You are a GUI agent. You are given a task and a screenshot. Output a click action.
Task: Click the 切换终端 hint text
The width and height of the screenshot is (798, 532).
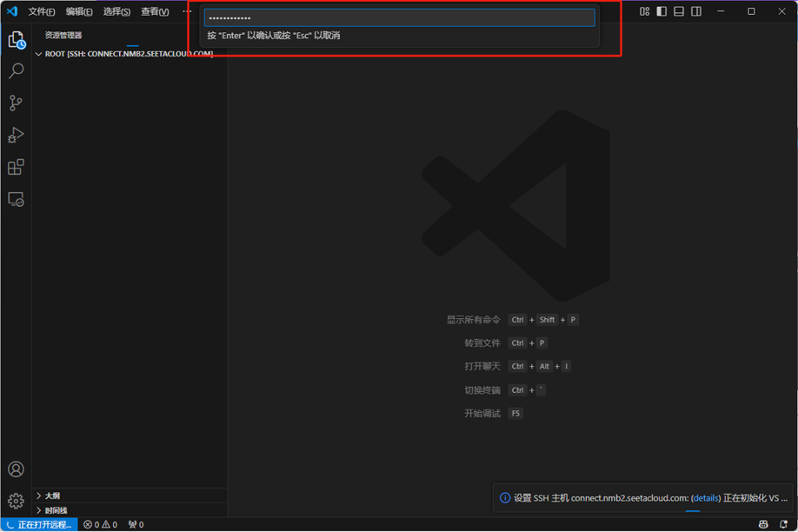[482, 390]
